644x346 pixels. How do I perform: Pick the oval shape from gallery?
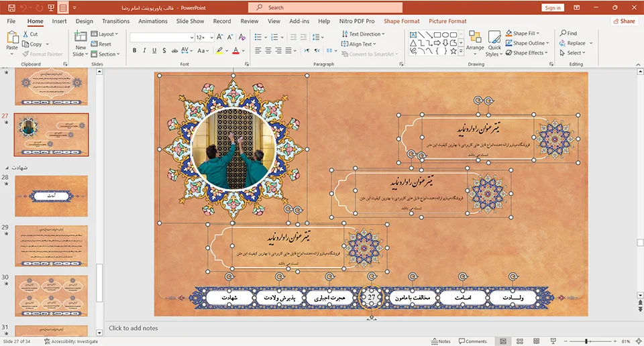pyautogui.click(x=445, y=35)
